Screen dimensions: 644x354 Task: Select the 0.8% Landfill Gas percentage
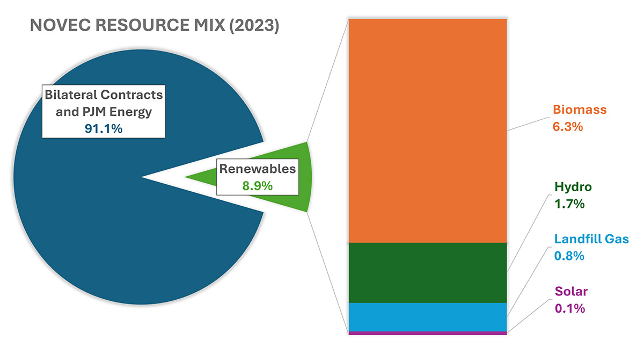pos(569,256)
